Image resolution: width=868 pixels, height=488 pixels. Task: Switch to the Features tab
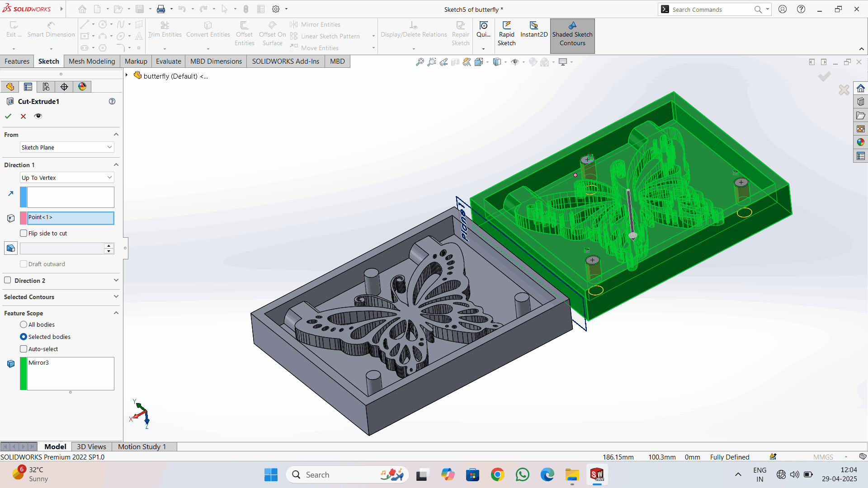coord(17,61)
